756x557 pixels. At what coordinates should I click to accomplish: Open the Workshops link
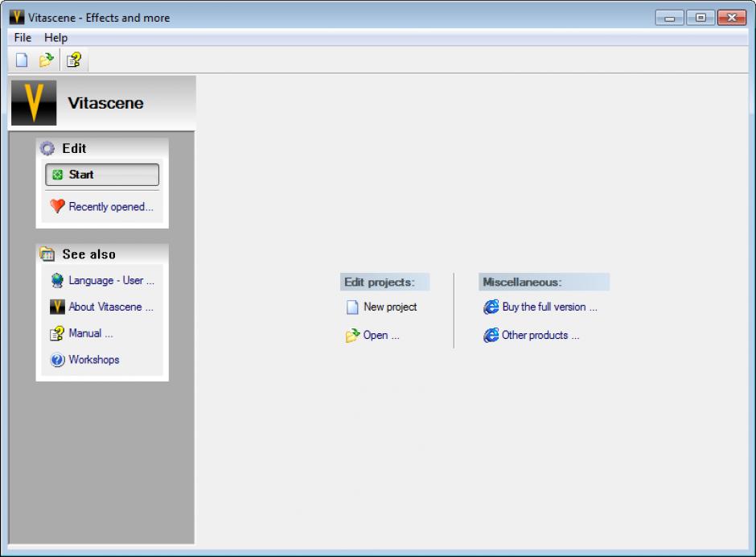[x=94, y=360]
